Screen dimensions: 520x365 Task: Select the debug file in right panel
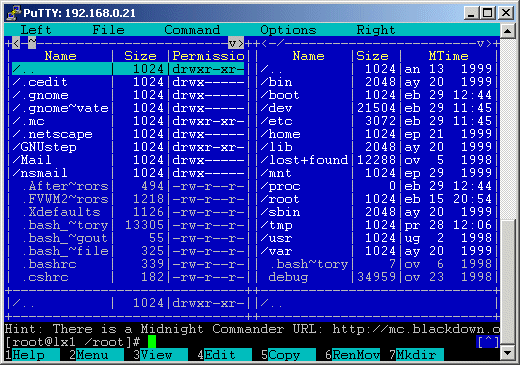click(376, 277)
